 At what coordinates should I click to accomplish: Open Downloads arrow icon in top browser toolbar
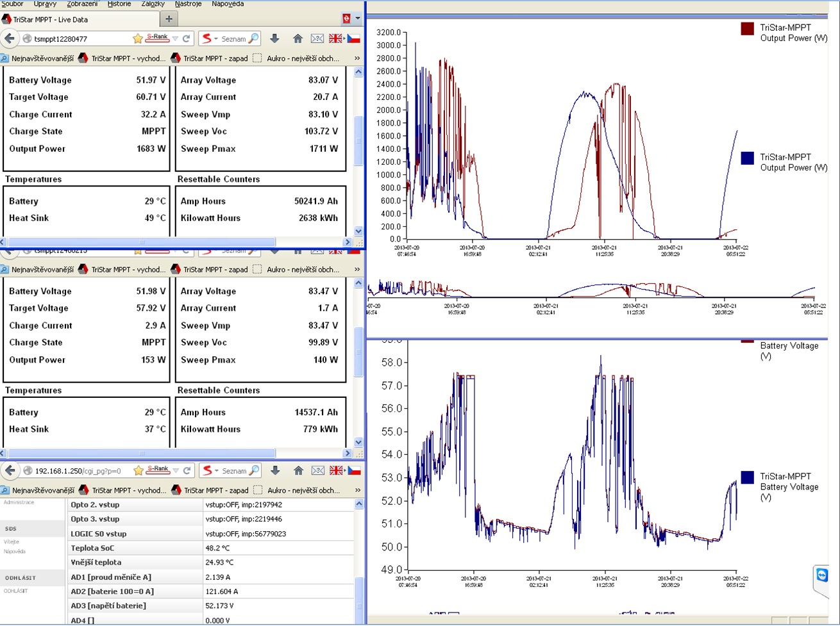pyautogui.click(x=274, y=38)
